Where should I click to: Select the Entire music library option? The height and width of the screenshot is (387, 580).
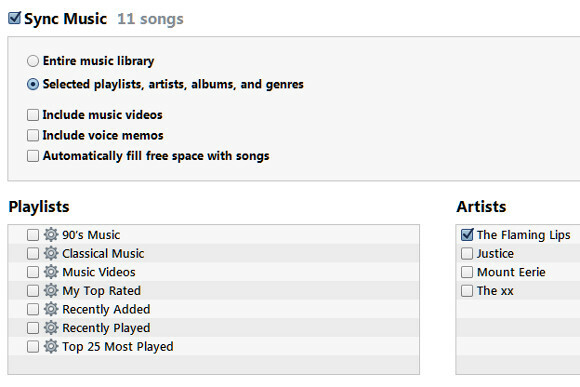pyautogui.click(x=33, y=61)
